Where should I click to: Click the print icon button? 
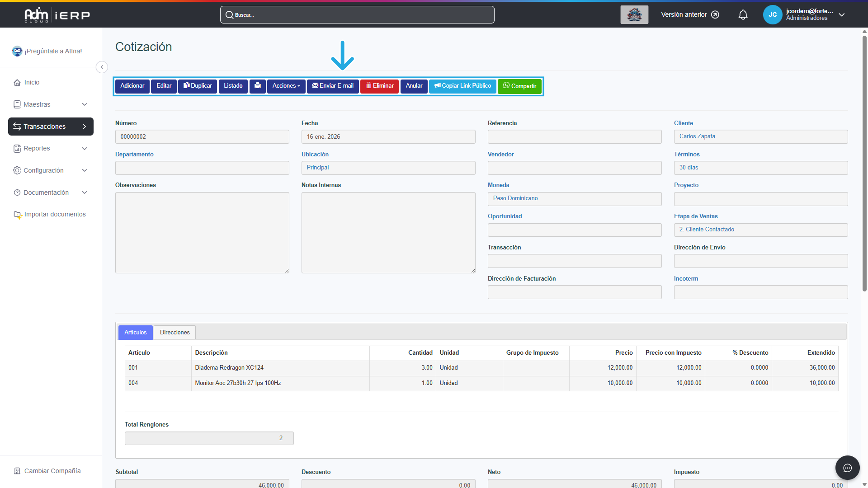[x=257, y=86]
